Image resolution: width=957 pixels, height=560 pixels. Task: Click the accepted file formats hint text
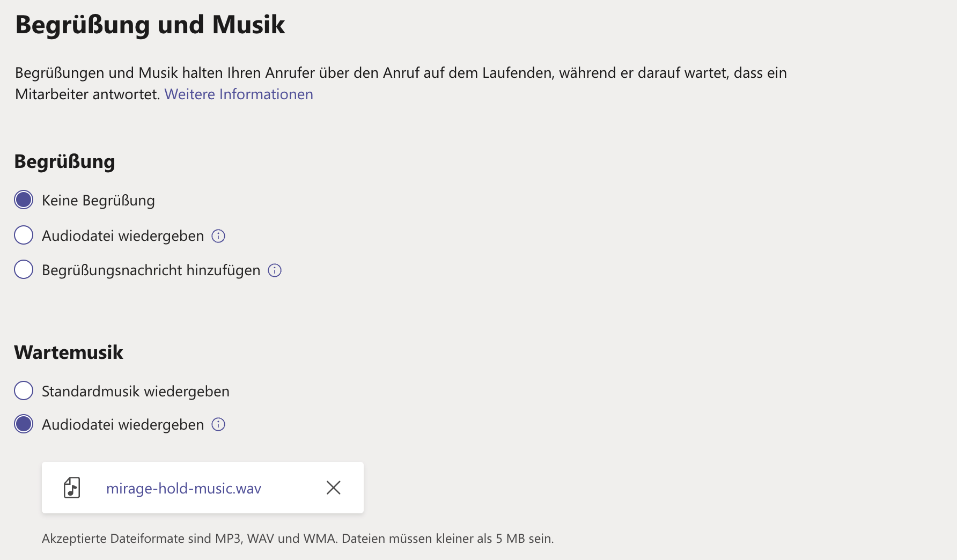point(298,539)
